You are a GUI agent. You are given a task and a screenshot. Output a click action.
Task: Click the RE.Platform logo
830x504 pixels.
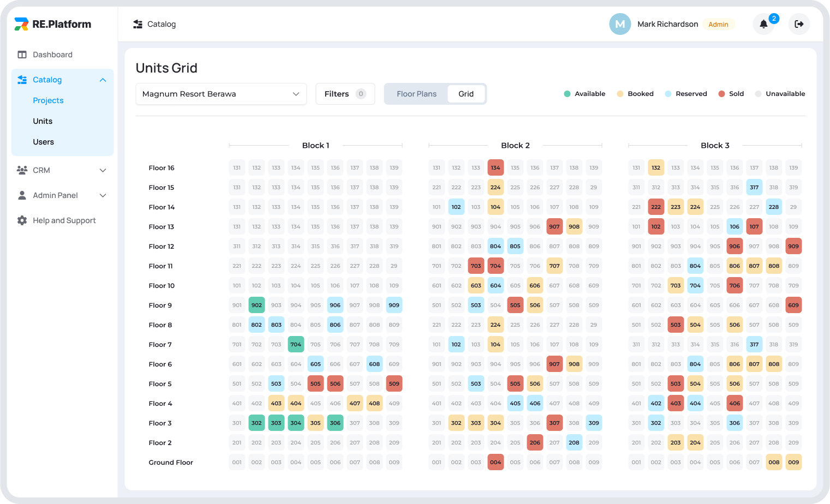coord(53,24)
